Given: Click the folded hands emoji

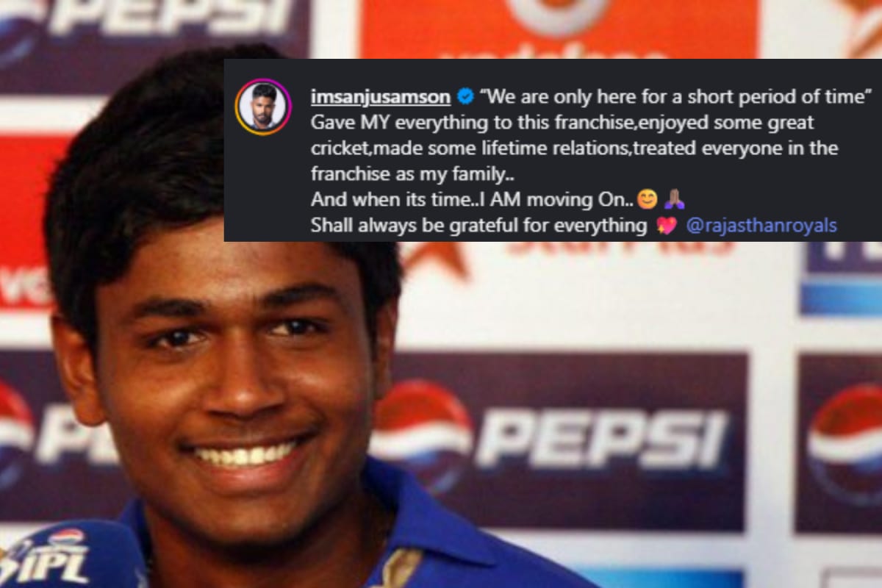Looking at the screenshot, I should (x=674, y=200).
